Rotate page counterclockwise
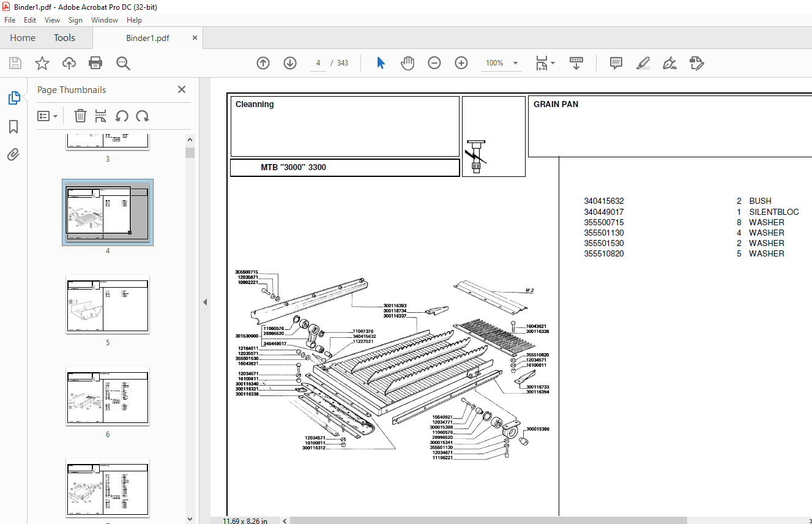The width and height of the screenshot is (812, 524). (x=122, y=116)
